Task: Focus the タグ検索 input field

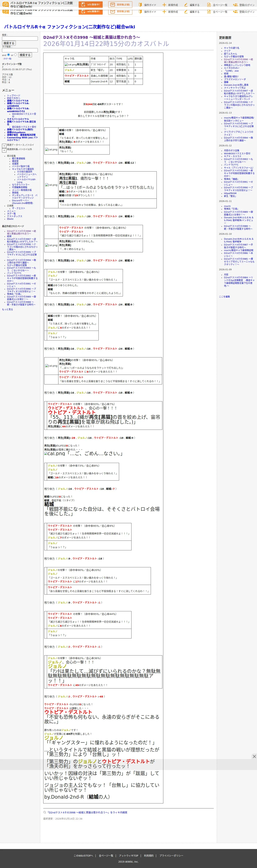Action: pyautogui.click(x=20, y=50)
